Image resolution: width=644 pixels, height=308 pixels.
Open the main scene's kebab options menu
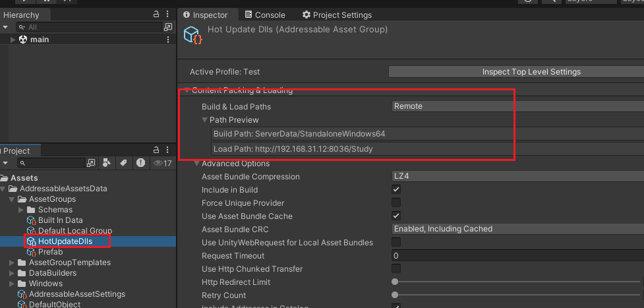[168, 40]
